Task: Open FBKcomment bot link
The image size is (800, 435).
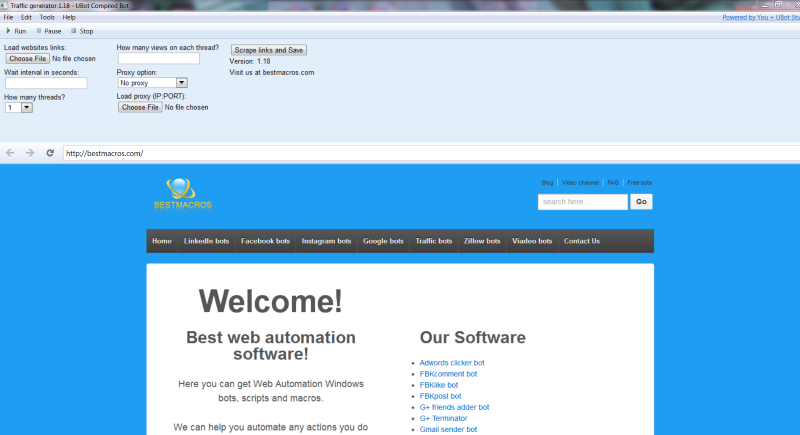Action: pyautogui.click(x=448, y=374)
